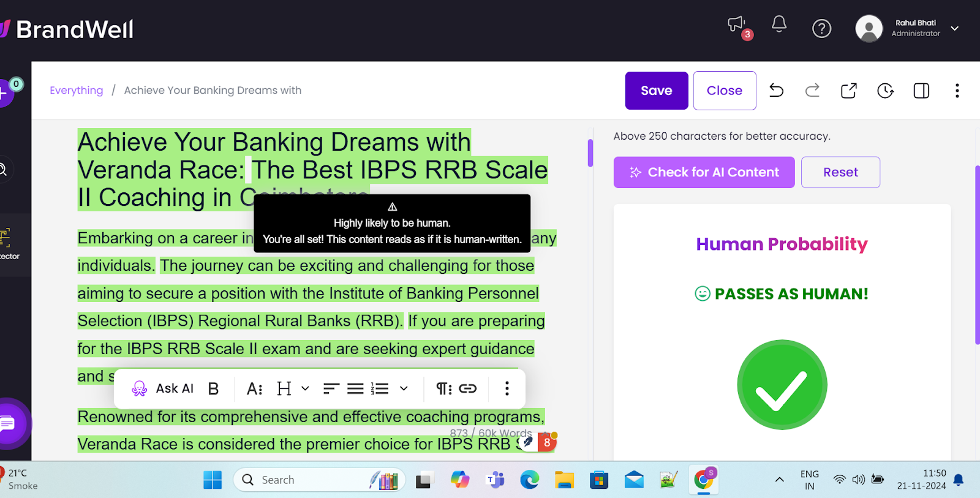Go to the Everything breadcrumb link
980x498 pixels.
[77, 90]
